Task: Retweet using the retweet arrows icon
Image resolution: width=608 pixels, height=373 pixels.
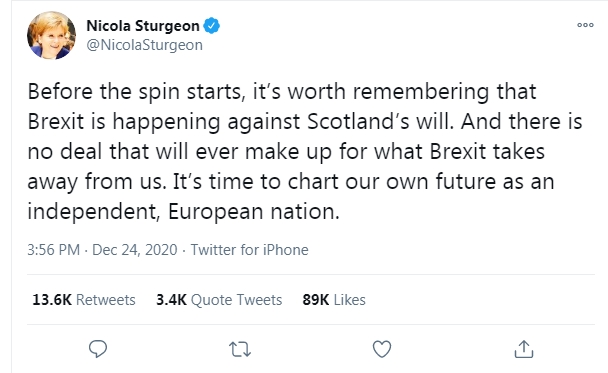Action: tap(240, 349)
